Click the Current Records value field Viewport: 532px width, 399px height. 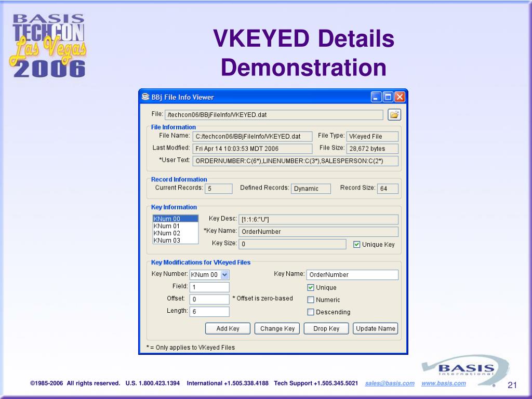coord(219,189)
